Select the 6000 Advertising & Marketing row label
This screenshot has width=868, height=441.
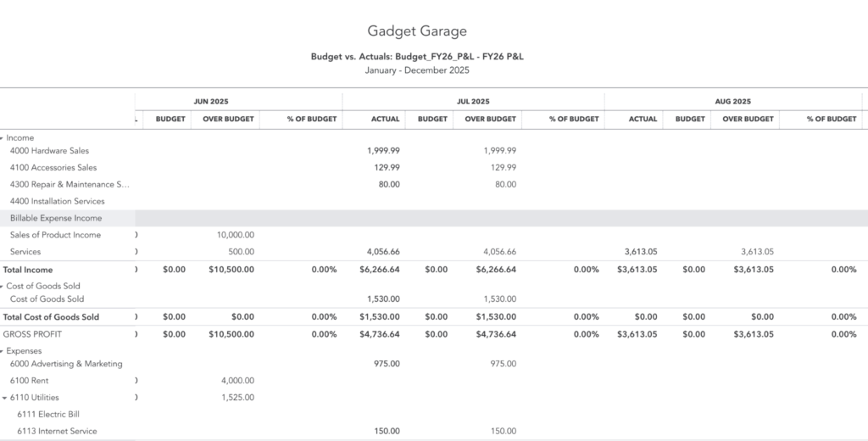point(66,364)
